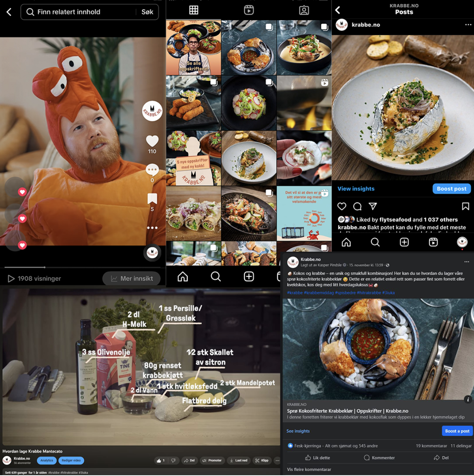The image size is (474, 476).
Task: Click 'Last ned' under the YouTube video
Action: pyautogui.click(x=239, y=461)
